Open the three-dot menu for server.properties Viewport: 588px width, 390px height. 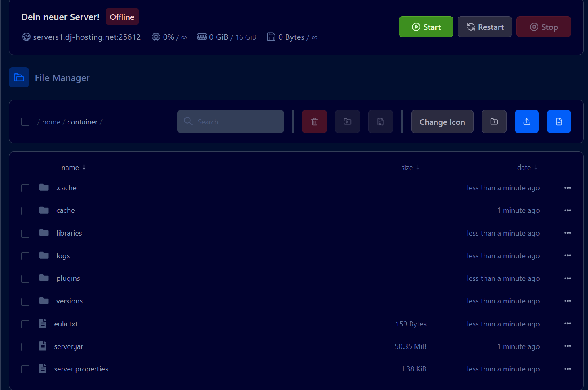click(567, 369)
